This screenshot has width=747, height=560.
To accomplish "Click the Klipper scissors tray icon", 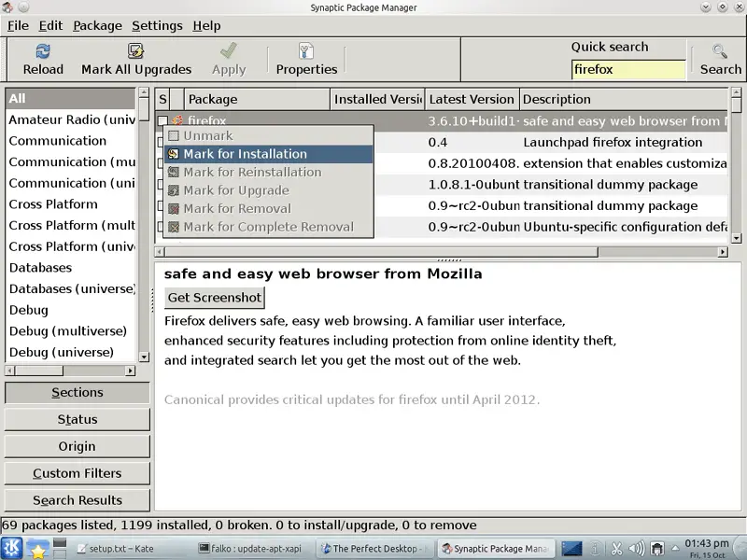I will pos(616,549).
